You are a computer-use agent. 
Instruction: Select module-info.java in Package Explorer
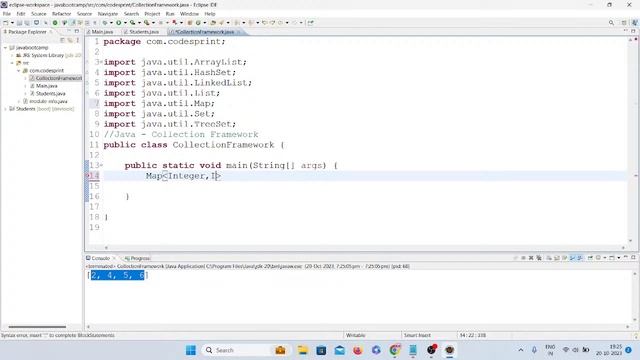pos(48,101)
